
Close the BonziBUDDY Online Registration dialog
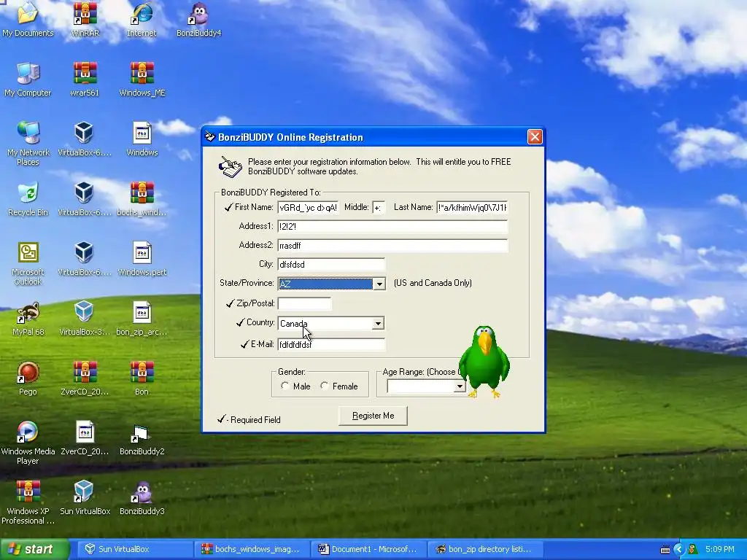click(x=535, y=137)
